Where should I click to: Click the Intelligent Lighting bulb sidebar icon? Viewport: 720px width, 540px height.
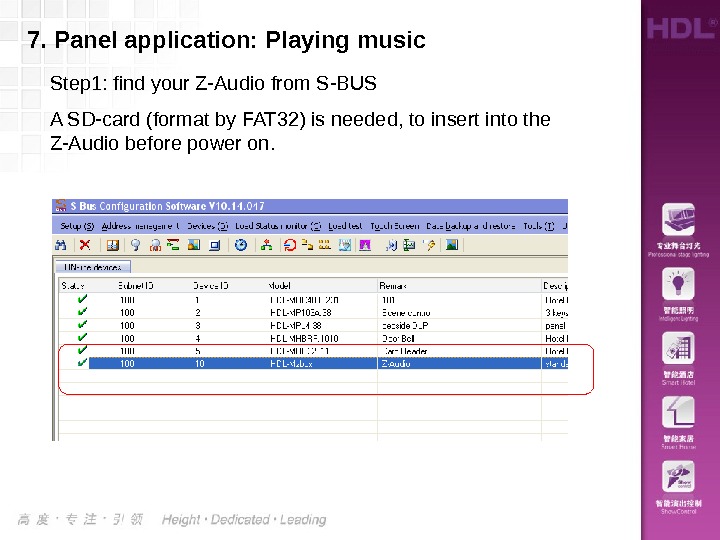(678, 284)
